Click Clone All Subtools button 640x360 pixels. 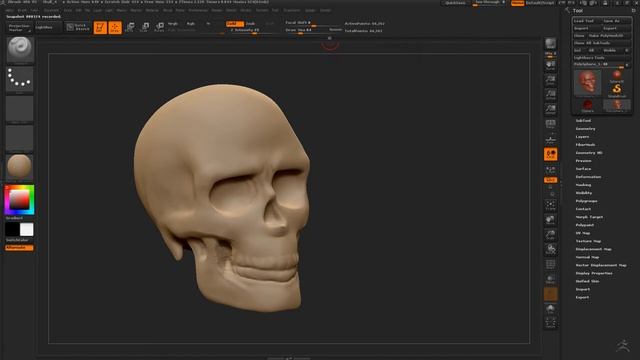point(602,43)
